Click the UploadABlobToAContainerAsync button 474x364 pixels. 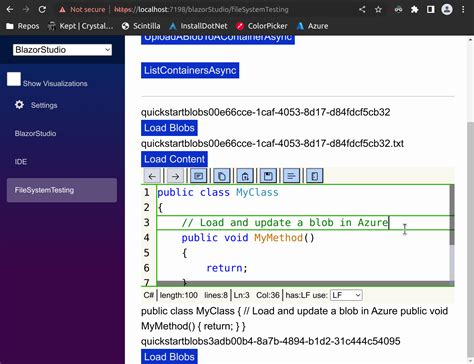[218, 40]
